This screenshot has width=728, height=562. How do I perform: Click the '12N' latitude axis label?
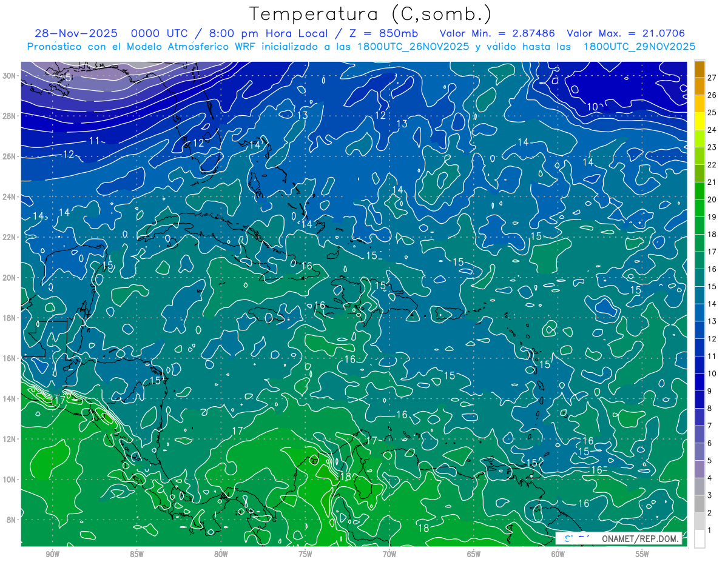(10, 439)
